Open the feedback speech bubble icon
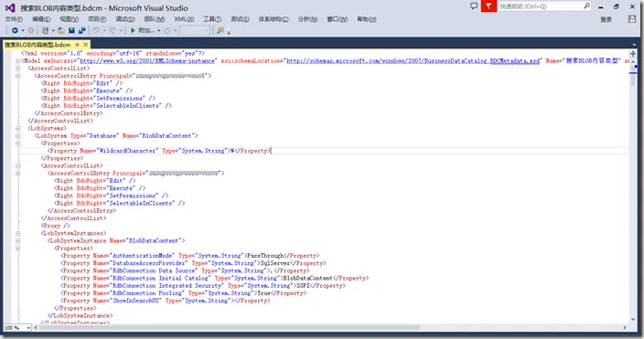Screen dimensions: 644x339 (x=474, y=6)
